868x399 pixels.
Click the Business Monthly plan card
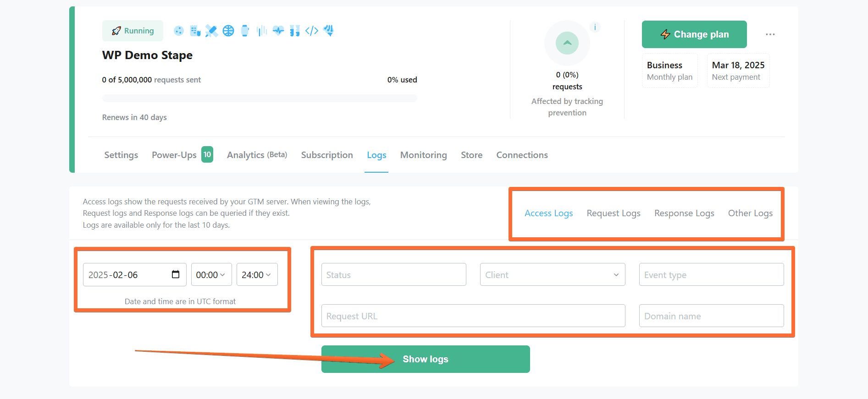tap(670, 71)
